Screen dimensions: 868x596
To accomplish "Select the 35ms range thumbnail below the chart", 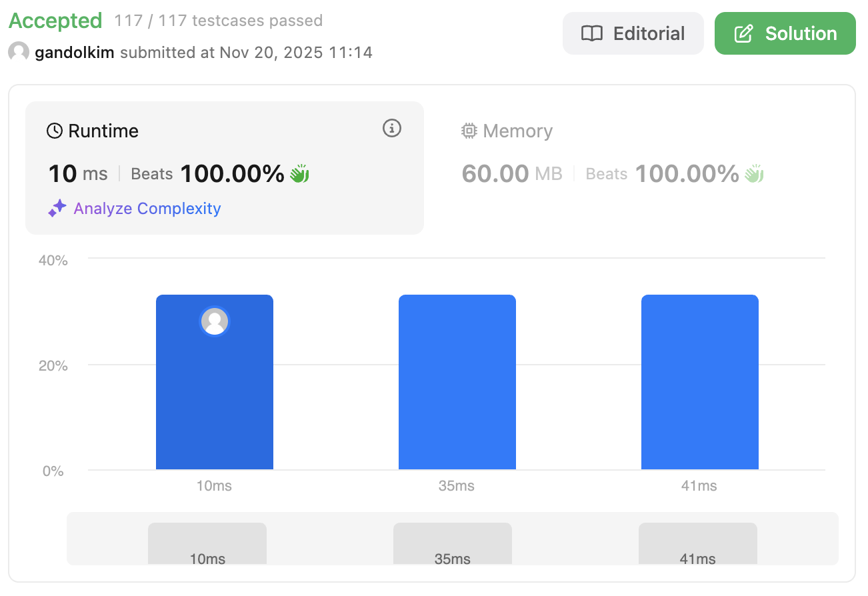I will point(453,544).
